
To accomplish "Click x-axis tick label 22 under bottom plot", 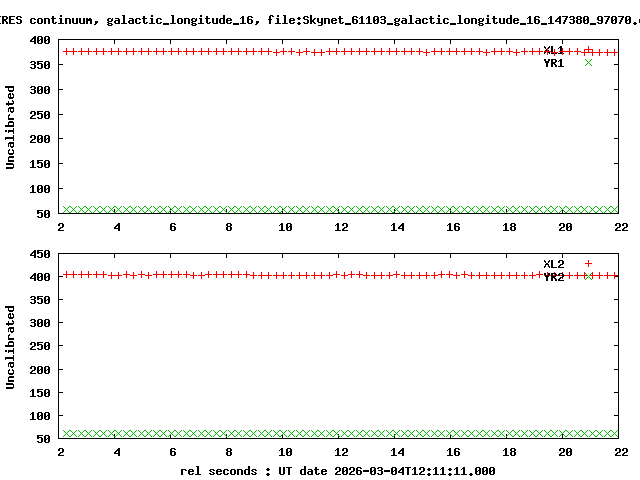I will click(x=621, y=452).
